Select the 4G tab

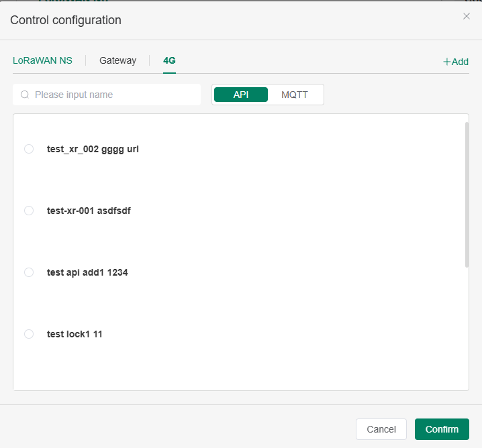coord(169,60)
